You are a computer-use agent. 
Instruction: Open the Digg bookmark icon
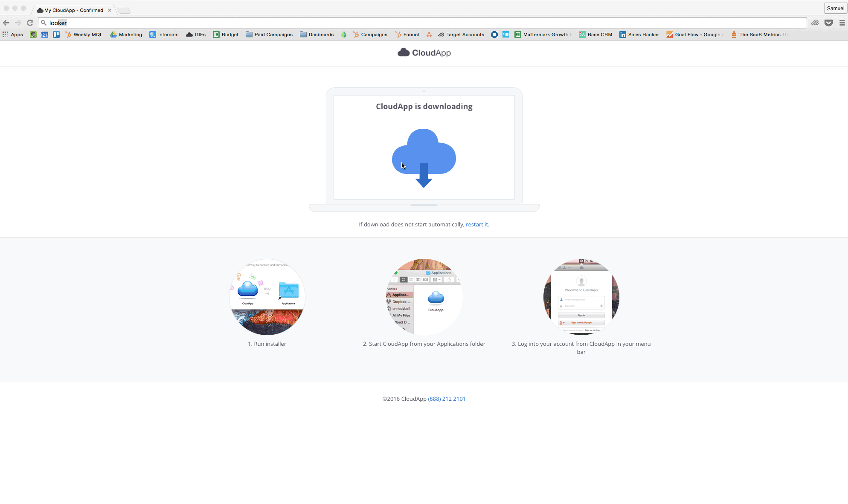pyautogui.click(x=505, y=35)
